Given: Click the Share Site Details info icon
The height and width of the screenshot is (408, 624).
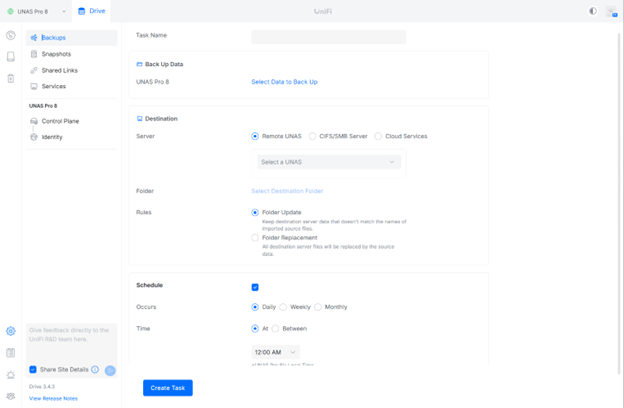Looking at the screenshot, I should 95,369.
